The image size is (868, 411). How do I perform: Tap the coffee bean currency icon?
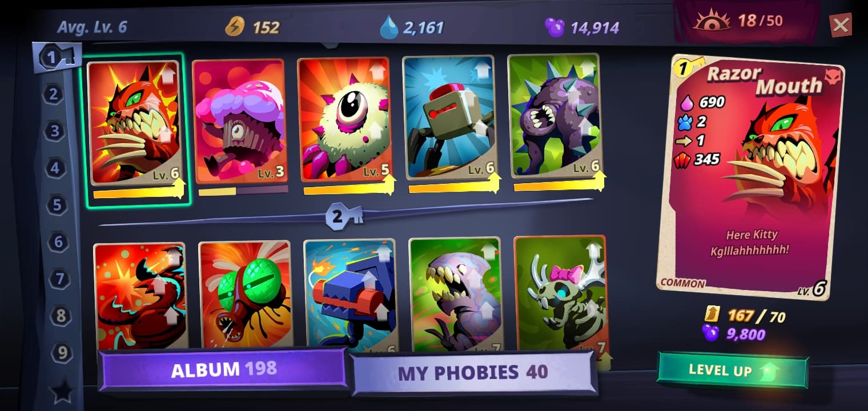234,27
